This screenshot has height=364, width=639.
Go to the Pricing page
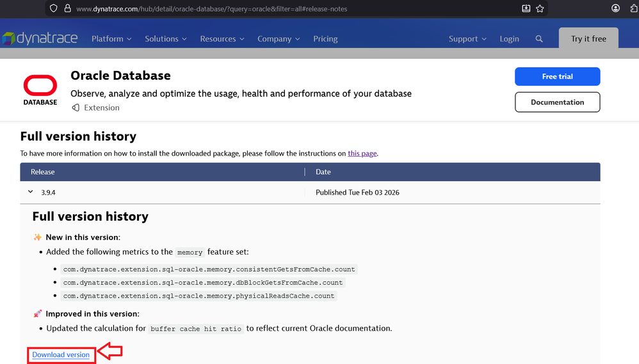point(325,38)
